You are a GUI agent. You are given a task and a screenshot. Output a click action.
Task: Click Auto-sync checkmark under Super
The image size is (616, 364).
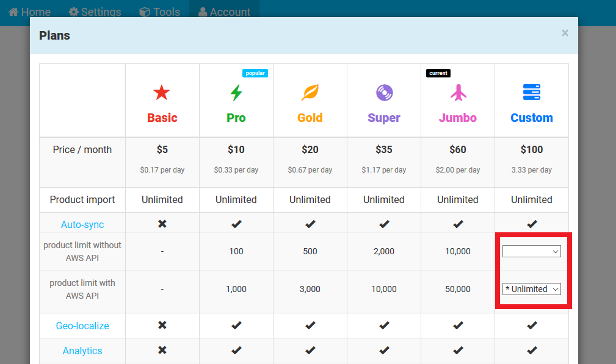[384, 224]
